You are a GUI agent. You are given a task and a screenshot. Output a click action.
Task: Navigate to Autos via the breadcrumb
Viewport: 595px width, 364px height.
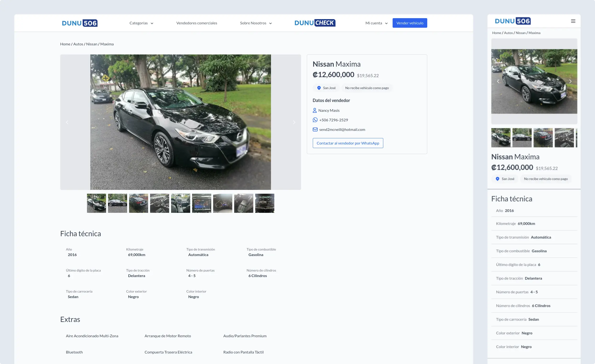pyautogui.click(x=78, y=44)
